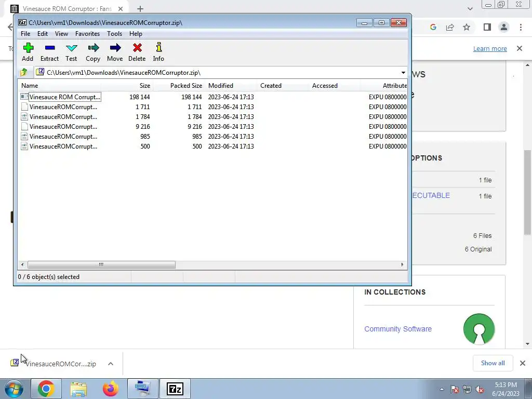Image resolution: width=532 pixels, height=399 pixels.
Task: Select the file sized 500
Action: (212, 146)
